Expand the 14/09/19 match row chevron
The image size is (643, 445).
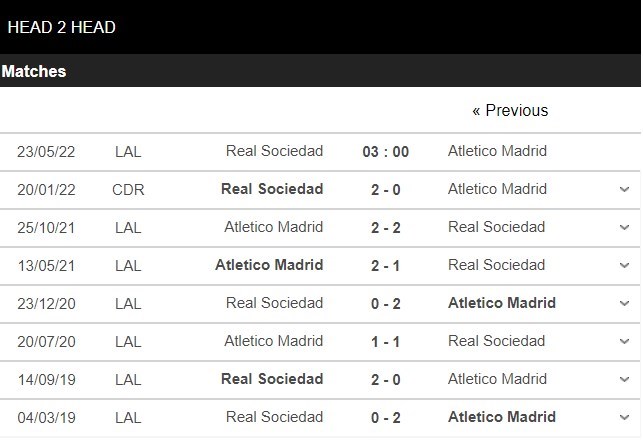click(x=624, y=380)
